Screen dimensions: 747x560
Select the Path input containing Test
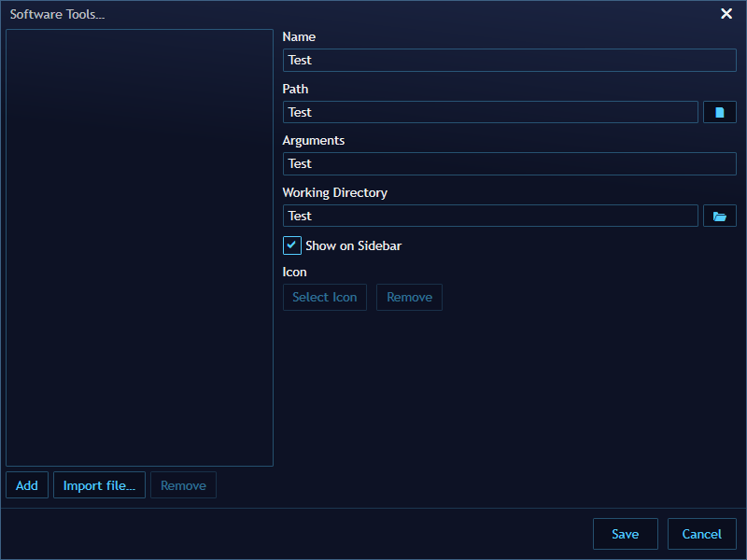point(490,112)
